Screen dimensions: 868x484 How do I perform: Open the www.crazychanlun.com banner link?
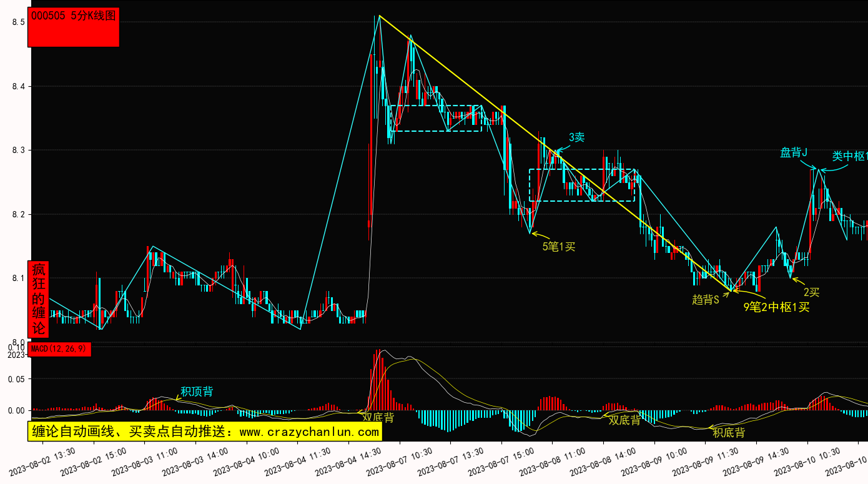pyautogui.click(x=205, y=432)
